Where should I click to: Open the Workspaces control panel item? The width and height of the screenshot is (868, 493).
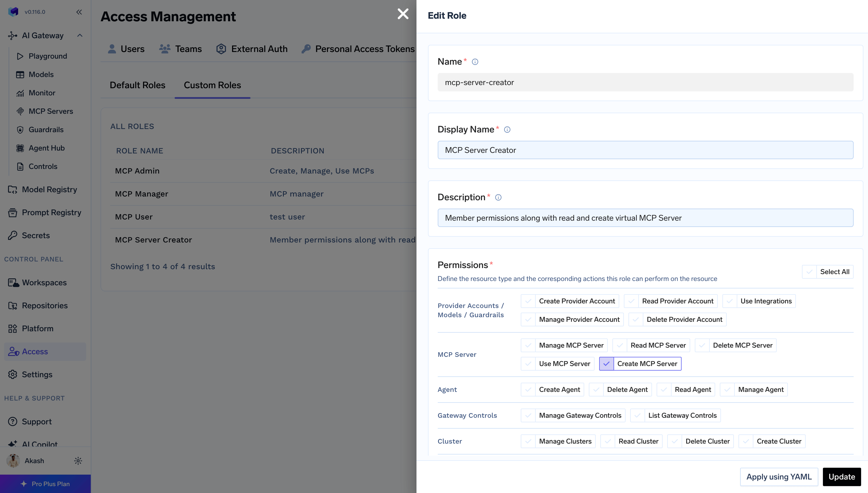click(x=44, y=283)
